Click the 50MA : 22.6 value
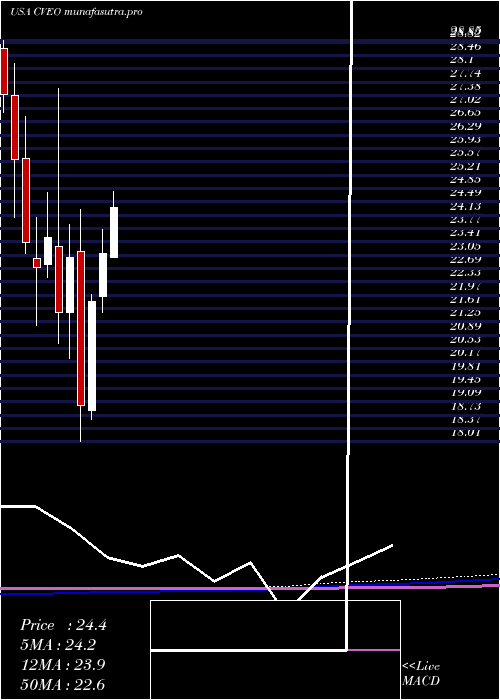 63,685
